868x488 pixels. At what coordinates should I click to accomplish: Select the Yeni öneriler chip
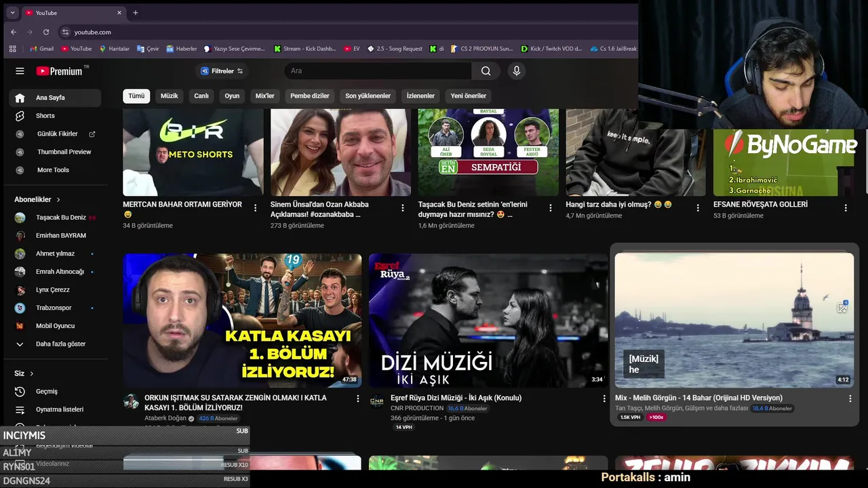pyautogui.click(x=469, y=96)
